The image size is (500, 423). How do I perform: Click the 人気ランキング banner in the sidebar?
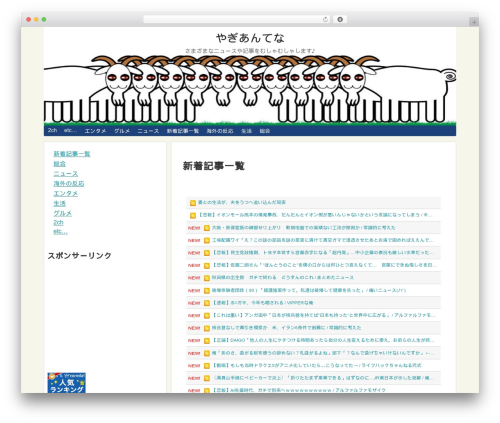coord(67,383)
